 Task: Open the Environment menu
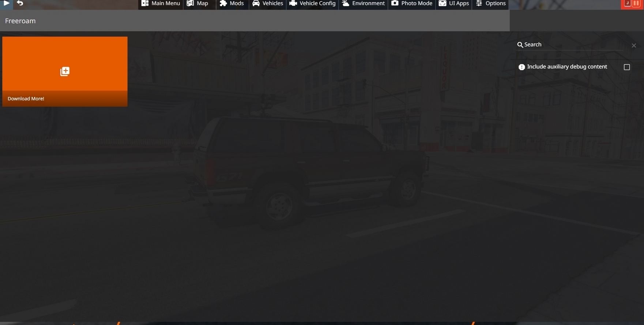coord(363,4)
